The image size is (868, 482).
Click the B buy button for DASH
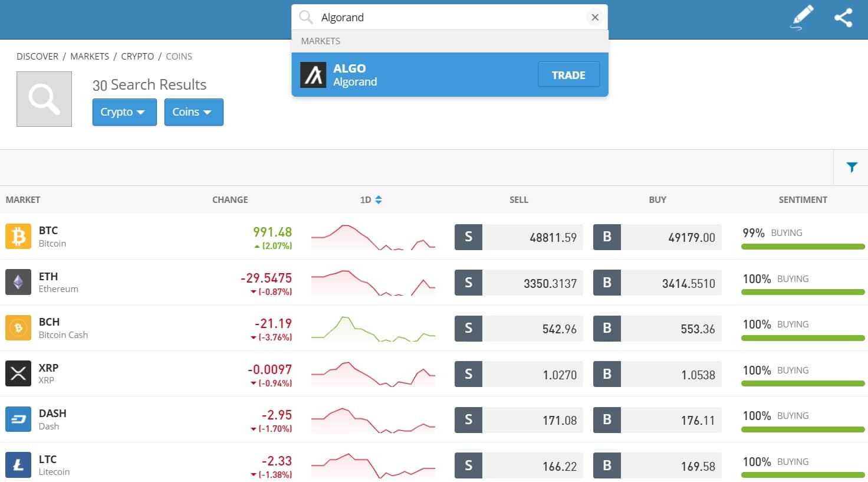(607, 420)
